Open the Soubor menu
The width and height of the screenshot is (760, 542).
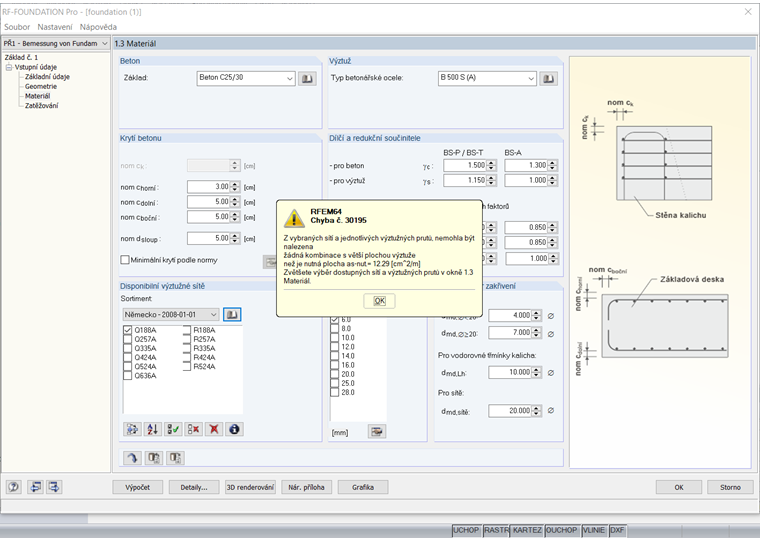tap(17, 27)
